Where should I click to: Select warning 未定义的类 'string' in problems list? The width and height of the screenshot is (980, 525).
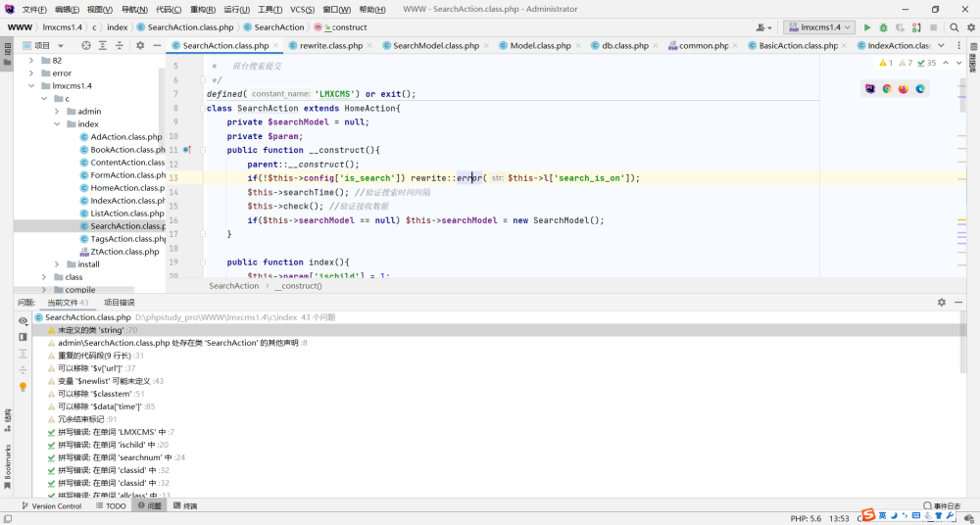(90, 330)
